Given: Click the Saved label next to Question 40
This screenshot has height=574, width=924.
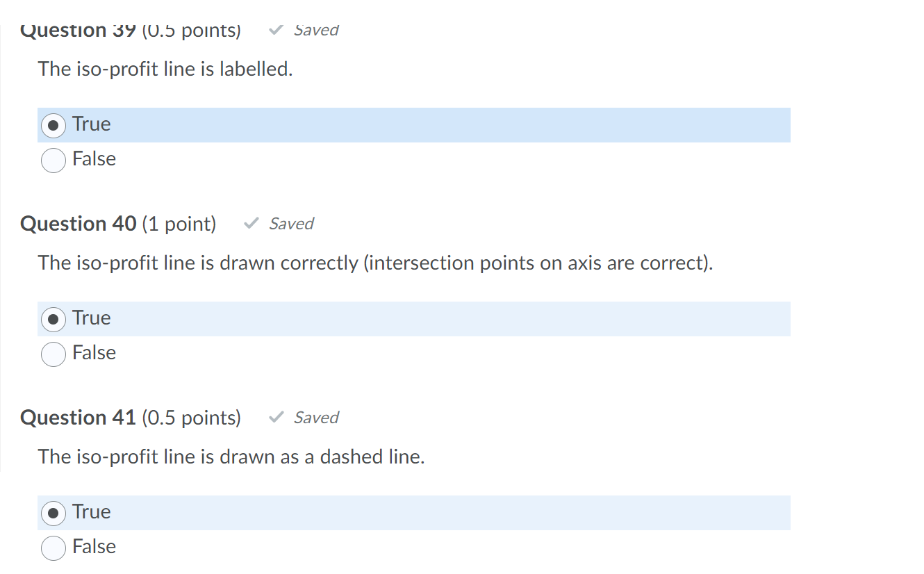Looking at the screenshot, I should [x=292, y=223].
